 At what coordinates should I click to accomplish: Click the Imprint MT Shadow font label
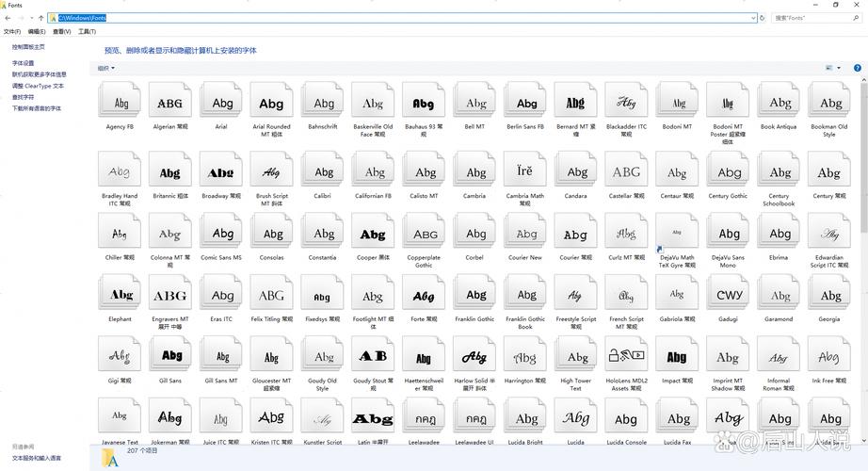pos(728,384)
